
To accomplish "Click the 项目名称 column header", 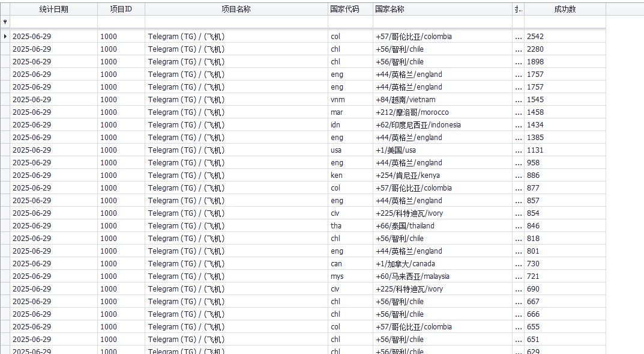I will click(236, 9).
